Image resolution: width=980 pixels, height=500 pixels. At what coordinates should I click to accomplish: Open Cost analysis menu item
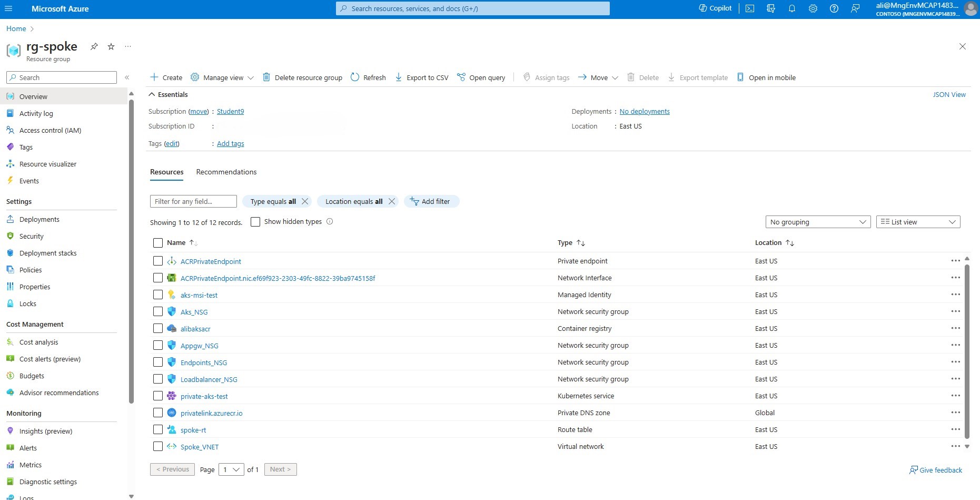click(x=39, y=342)
